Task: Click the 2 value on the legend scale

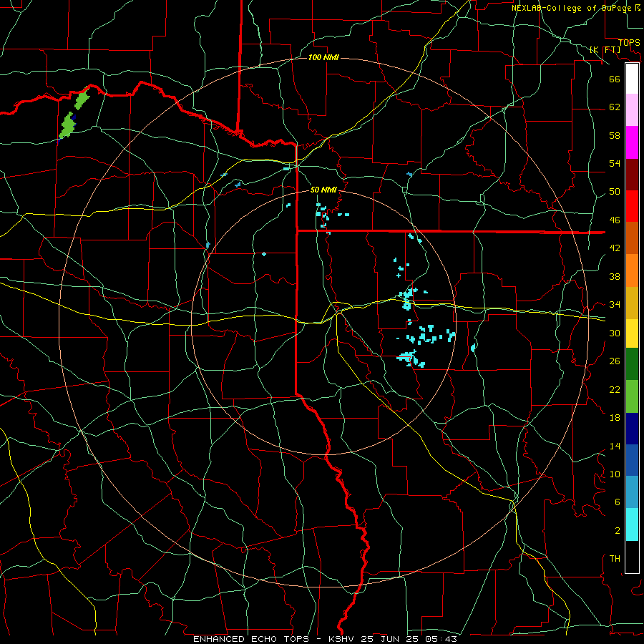Action: tap(617, 531)
